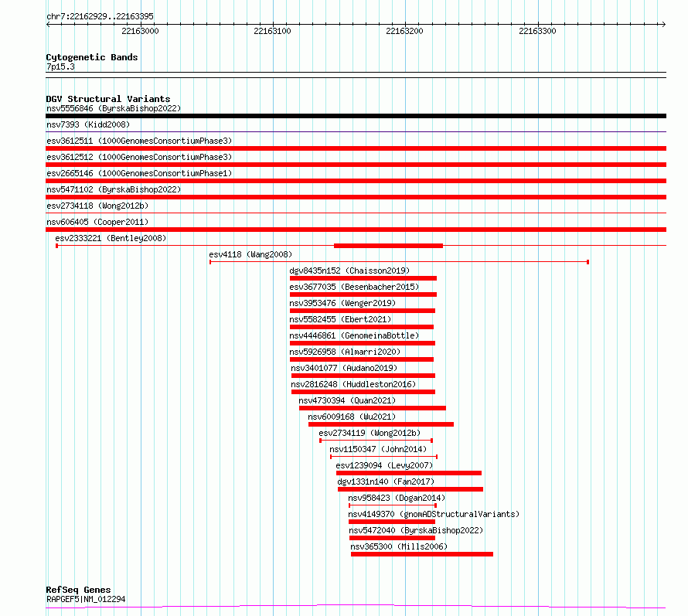This screenshot has width=688, height=616.
Task: Click the red bar under nsv6009168
Action: tap(381, 424)
